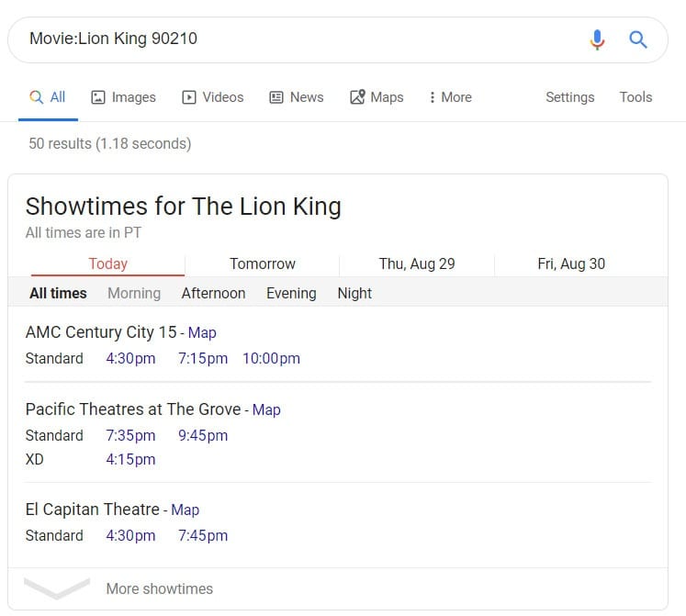Image resolution: width=686 pixels, height=616 pixels.
Task: Switch to the All results tab
Action: (x=48, y=97)
